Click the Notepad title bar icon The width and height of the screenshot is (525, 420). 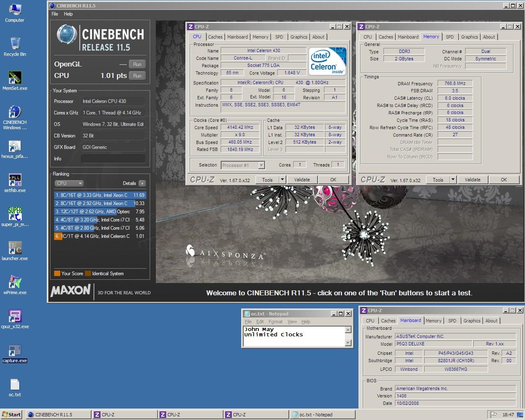click(x=247, y=314)
